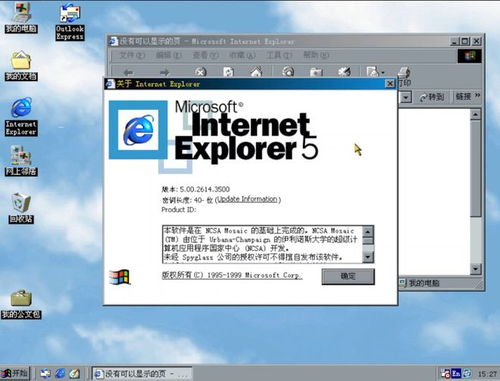The height and width of the screenshot is (381, 500).
Task: Click the OK button in About dialog
Action: pyautogui.click(x=348, y=276)
